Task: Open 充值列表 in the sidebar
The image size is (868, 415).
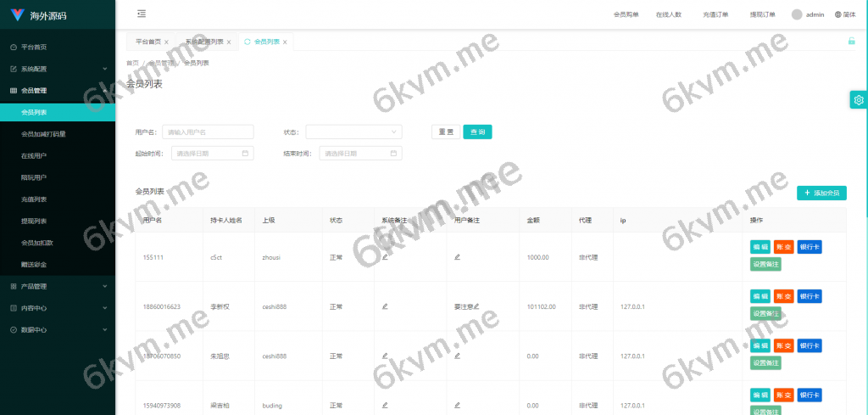Action: (x=58, y=199)
